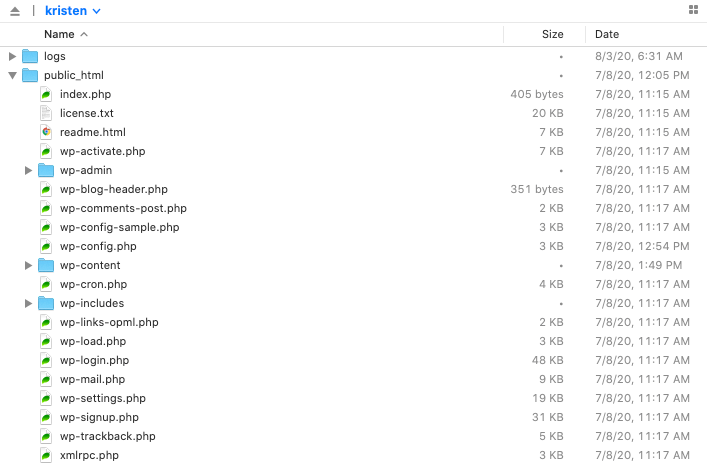Click the wp-signup.php file icon
Screen dimensions: 707x476
46,417
